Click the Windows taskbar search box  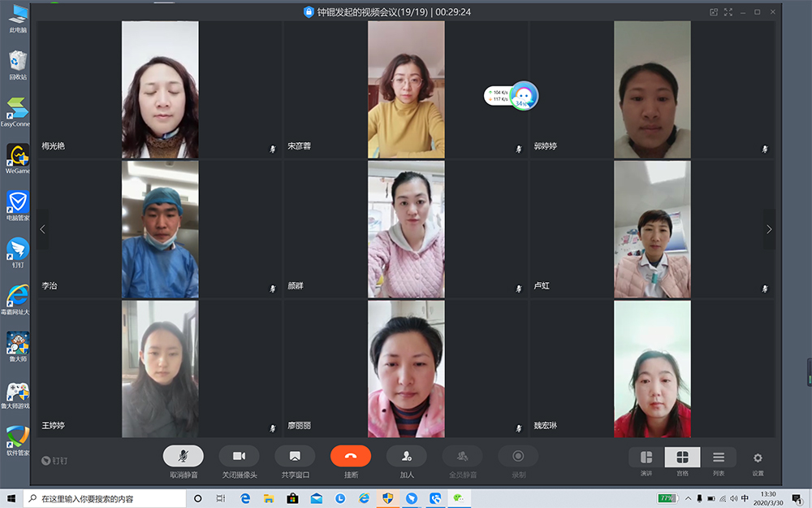[106, 498]
